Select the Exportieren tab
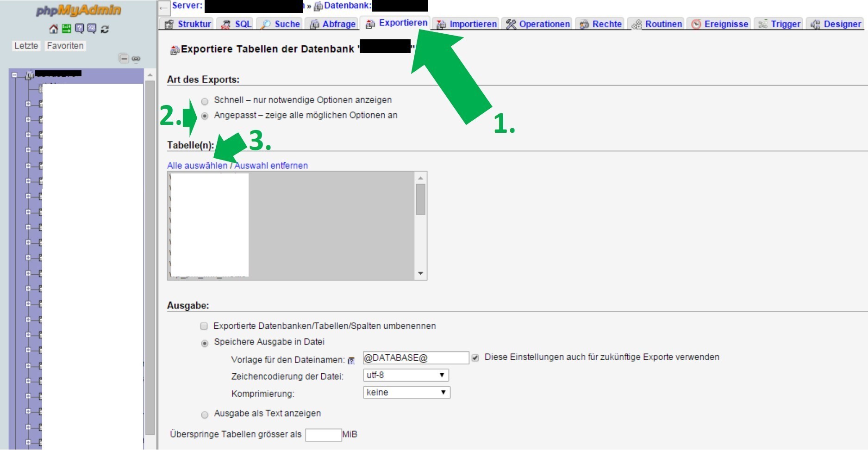 coord(396,23)
